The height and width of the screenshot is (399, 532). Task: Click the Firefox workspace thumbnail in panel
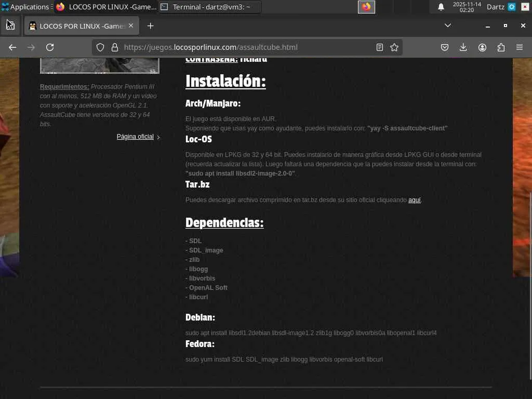point(366,7)
